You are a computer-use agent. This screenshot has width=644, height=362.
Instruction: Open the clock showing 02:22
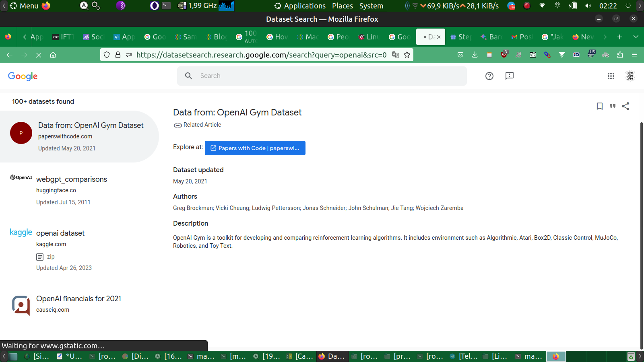[x=608, y=6]
